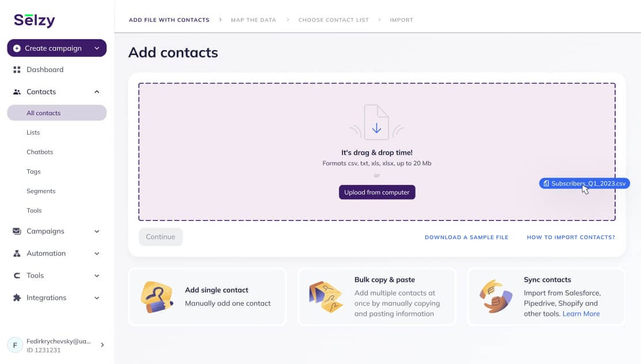Open the Download a sample file link
The image size is (641, 364).
(x=467, y=237)
